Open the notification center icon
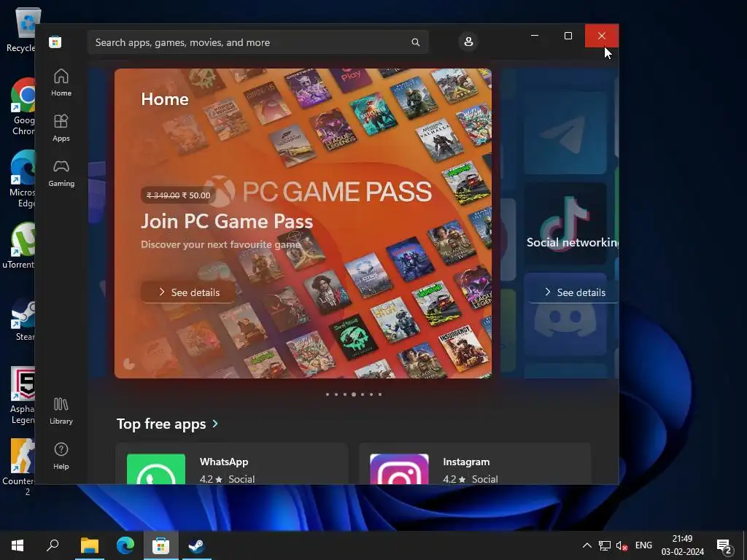 coord(724,546)
